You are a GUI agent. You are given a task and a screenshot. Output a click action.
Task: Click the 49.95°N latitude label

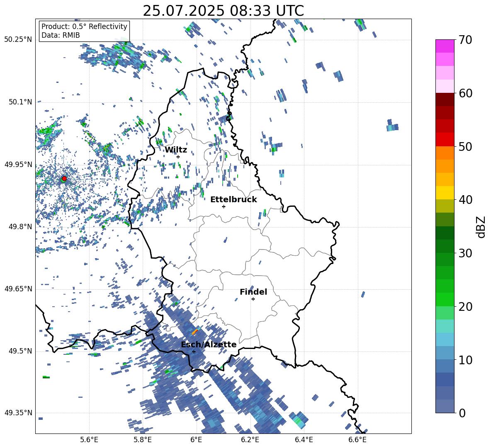pyautogui.click(x=18, y=165)
